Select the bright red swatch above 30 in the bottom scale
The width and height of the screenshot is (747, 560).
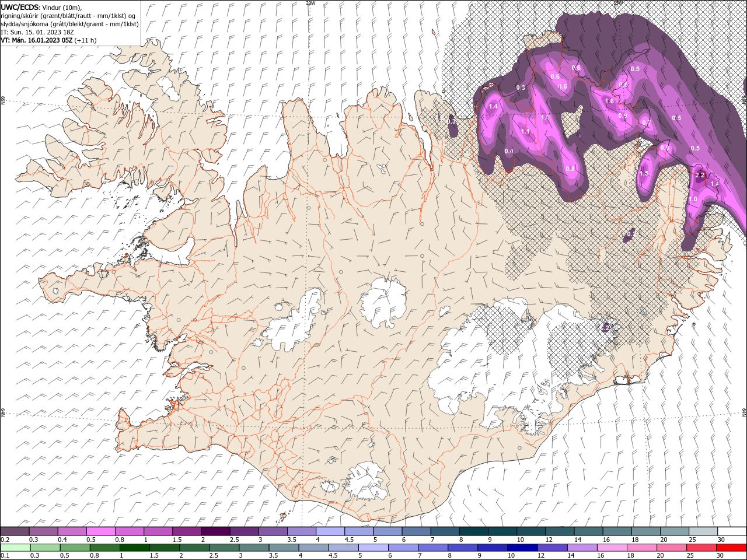tap(731, 548)
